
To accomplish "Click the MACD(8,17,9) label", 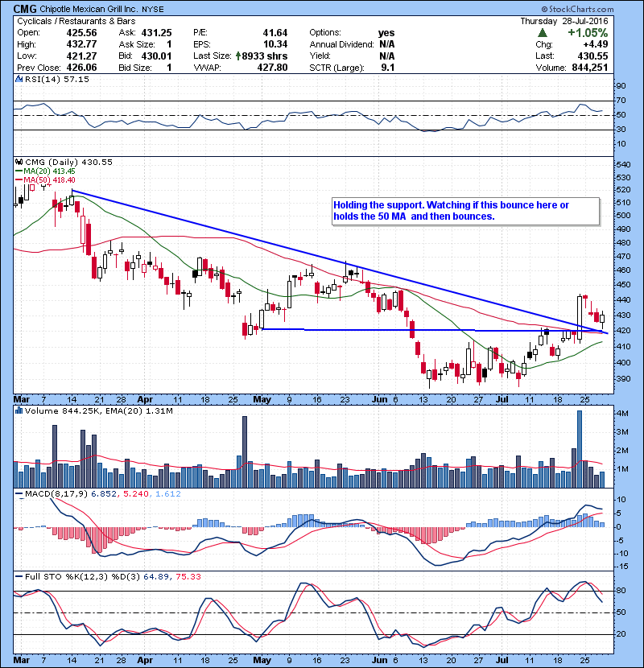I will coord(56,494).
